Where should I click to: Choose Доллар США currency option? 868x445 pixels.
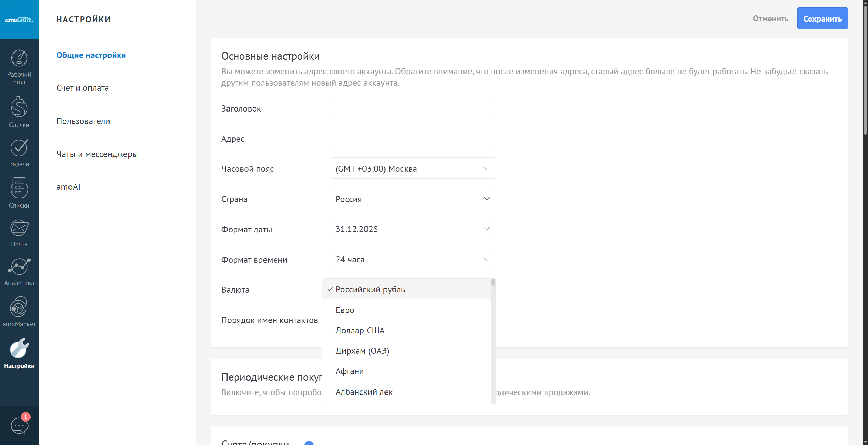click(x=360, y=330)
